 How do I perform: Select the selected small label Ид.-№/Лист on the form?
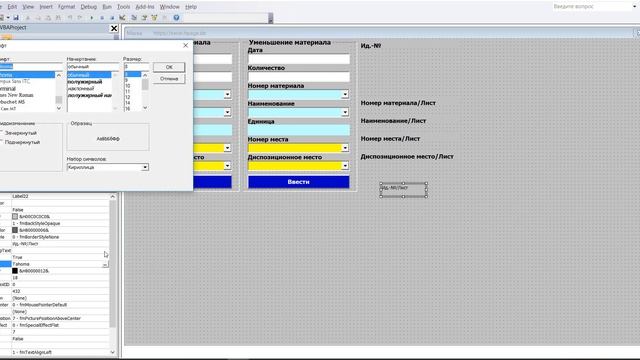[404, 190]
